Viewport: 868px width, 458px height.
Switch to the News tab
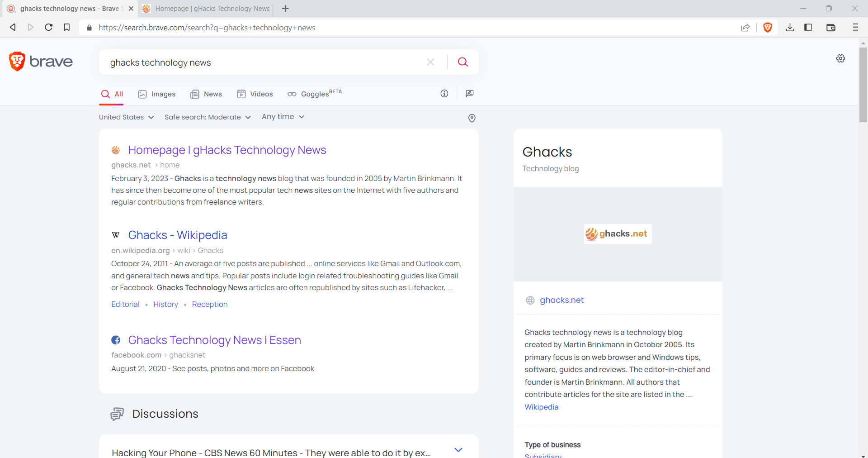point(206,94)
